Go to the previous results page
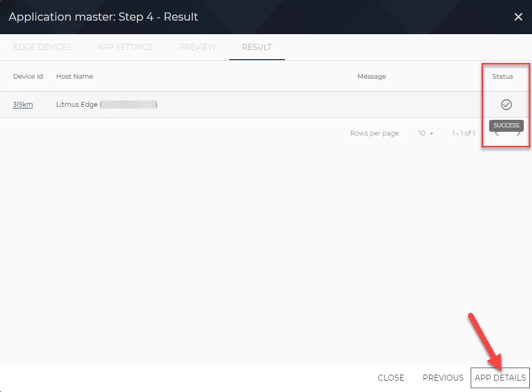532x392 pixels. pos(496,134)
